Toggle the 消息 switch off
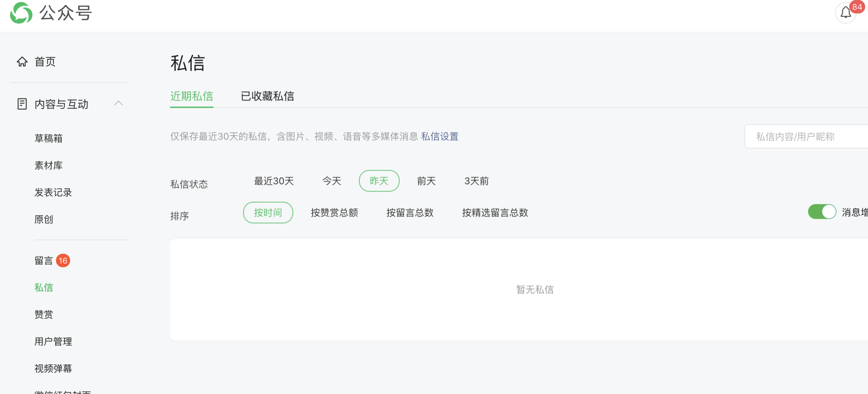 (822, 212)
